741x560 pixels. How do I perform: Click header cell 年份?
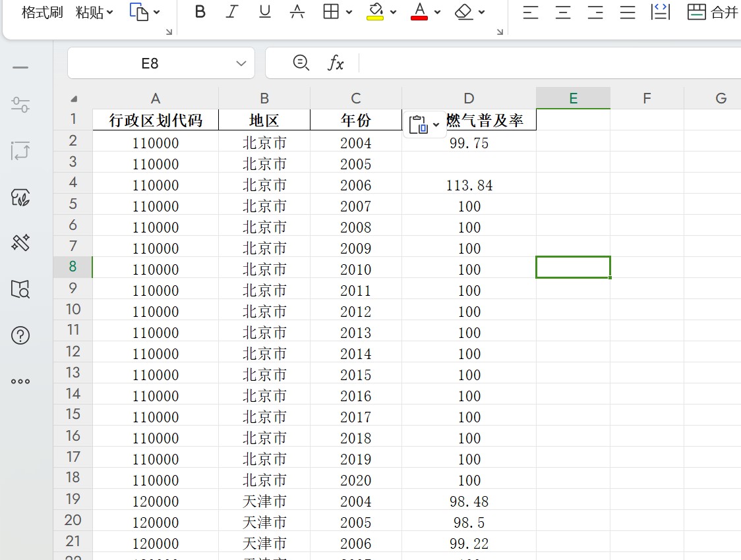point(356,120)
